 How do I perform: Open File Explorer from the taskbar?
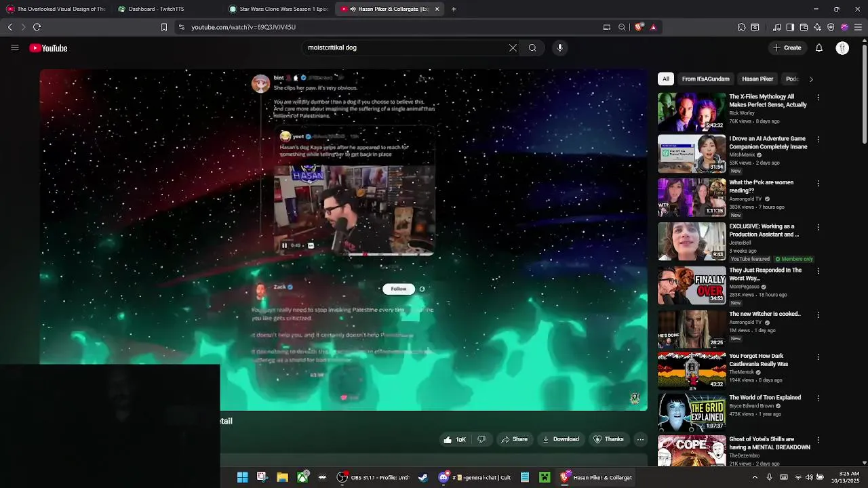click(282, 477)
